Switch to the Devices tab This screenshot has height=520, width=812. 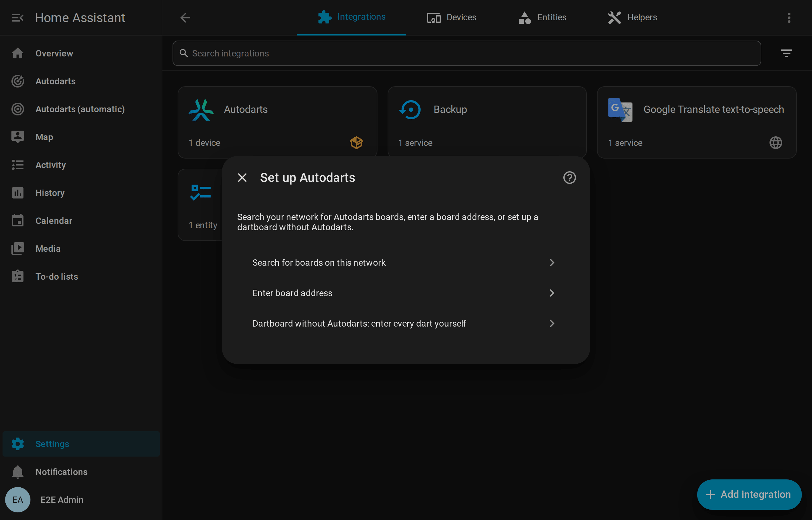(452, 17)
